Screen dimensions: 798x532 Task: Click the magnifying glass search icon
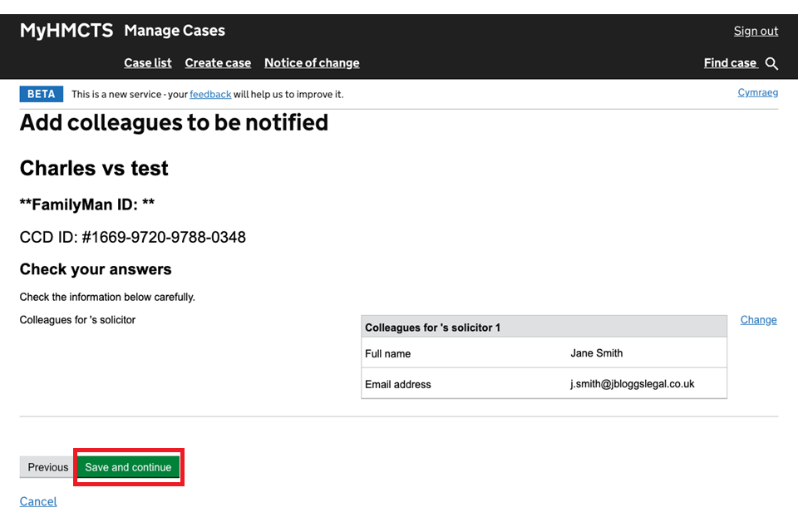[771, 63]
